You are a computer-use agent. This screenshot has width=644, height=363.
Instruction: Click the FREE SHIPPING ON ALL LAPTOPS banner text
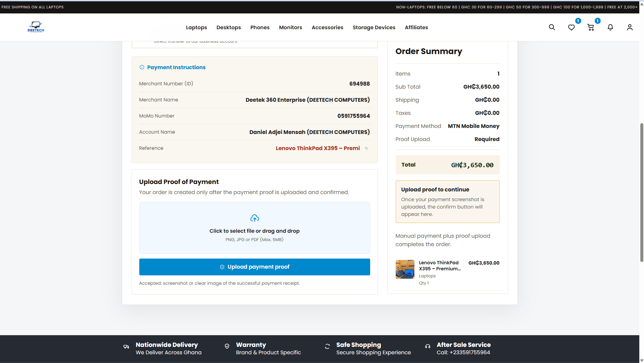click(33, 7)
